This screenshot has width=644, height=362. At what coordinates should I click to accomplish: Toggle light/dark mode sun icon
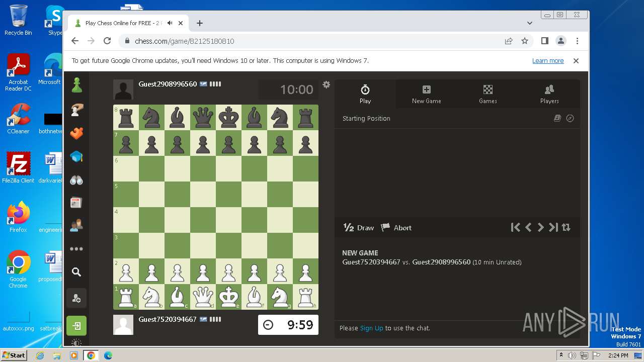click(x=76, y=343)
